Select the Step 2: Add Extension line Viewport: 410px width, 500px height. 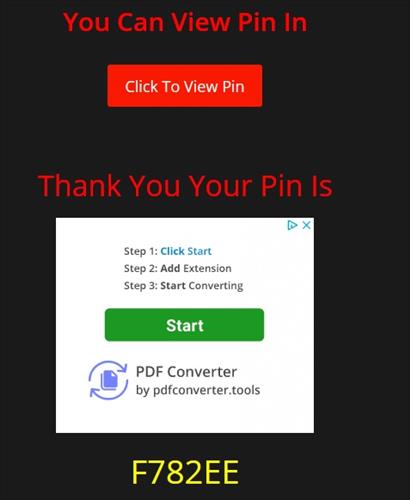(178, 268)
